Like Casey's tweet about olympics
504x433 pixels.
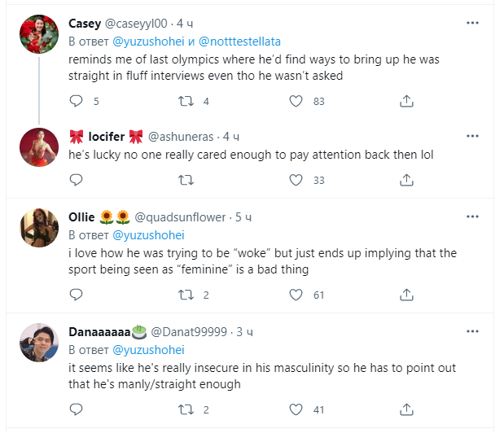pyautogui.click(x=296, y=102)
